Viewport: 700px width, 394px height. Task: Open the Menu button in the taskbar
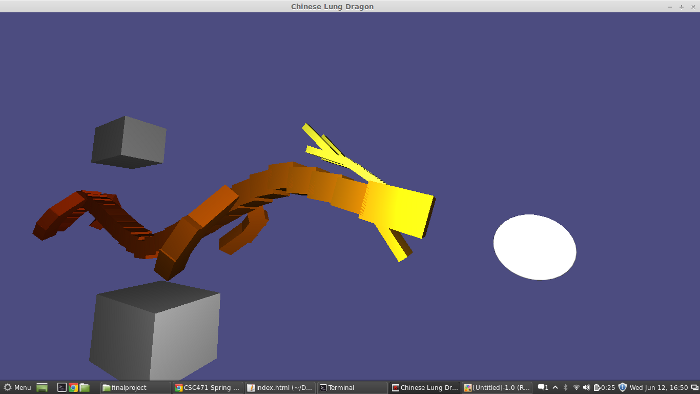(x=17, y=387)
